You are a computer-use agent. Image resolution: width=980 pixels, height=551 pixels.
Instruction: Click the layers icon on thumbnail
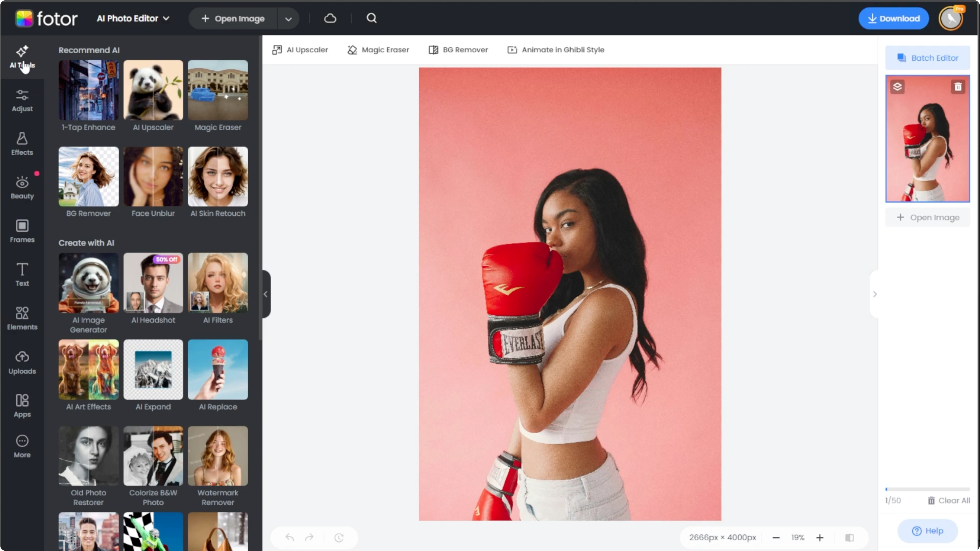[x=897, y=87]
